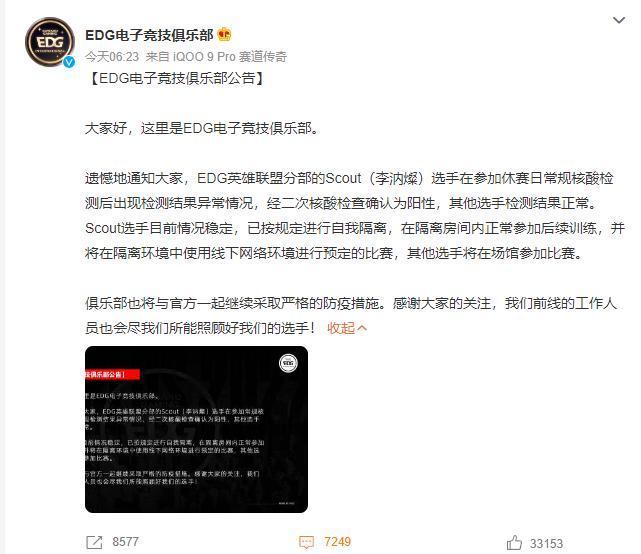Click the repost share icon
This screenshot has width=641, height=554.
tap(94, 543)
